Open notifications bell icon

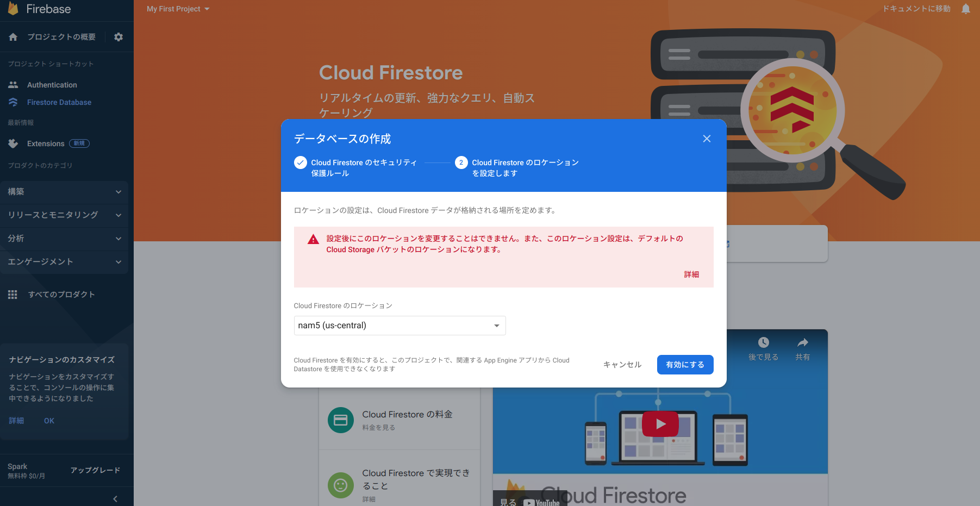(x=966, y=9)
